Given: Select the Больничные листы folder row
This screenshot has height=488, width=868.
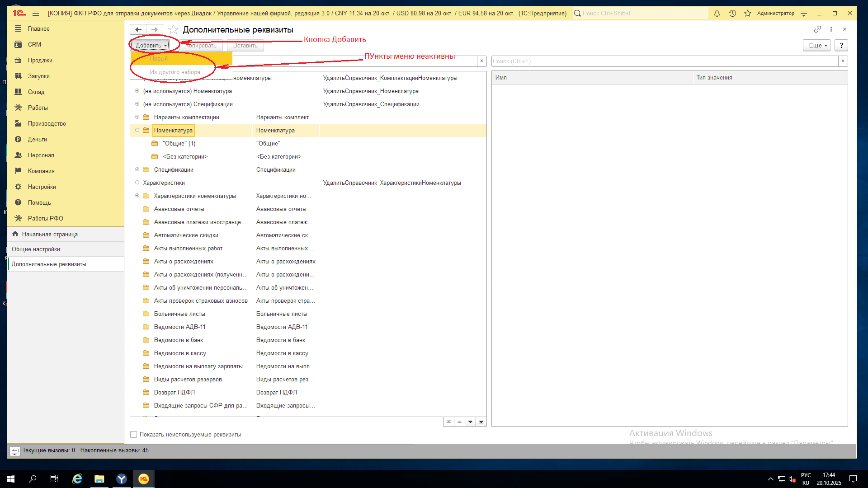Looking at the screenshot, I should tap(179, 314).
